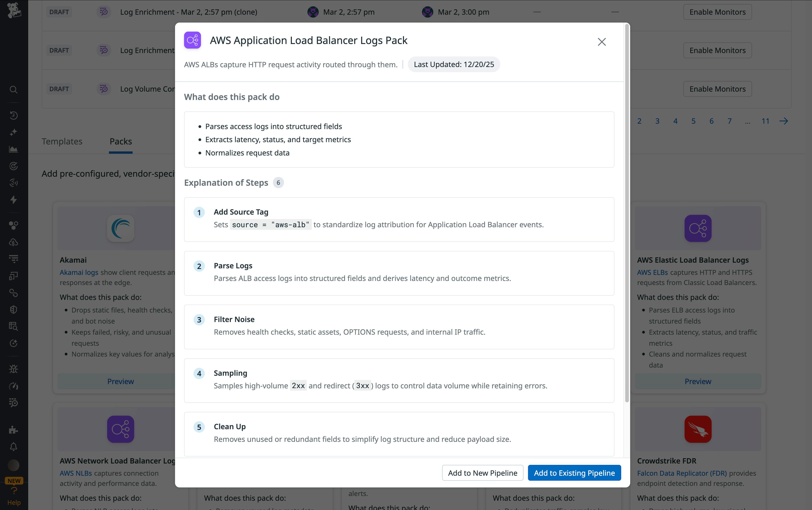Select the Packs tab
This screenshot has width=812, height=510.
point(120,141)
